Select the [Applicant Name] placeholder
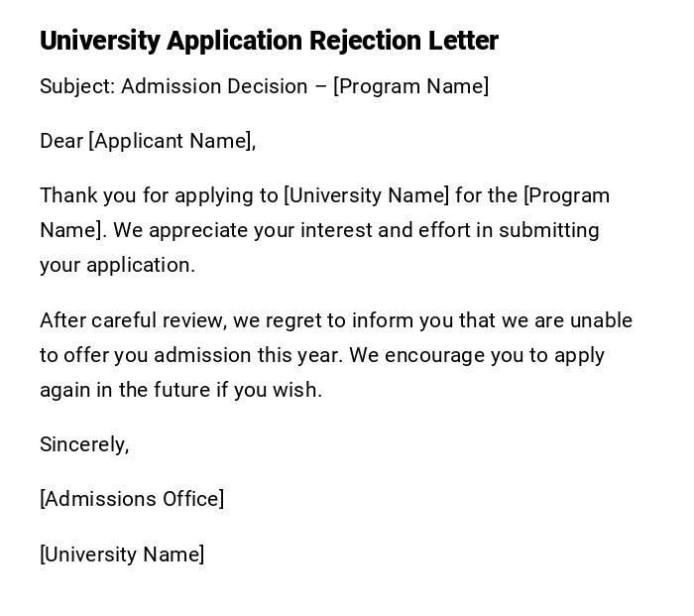The image size is (694, 616). click(x=170, y=141)
